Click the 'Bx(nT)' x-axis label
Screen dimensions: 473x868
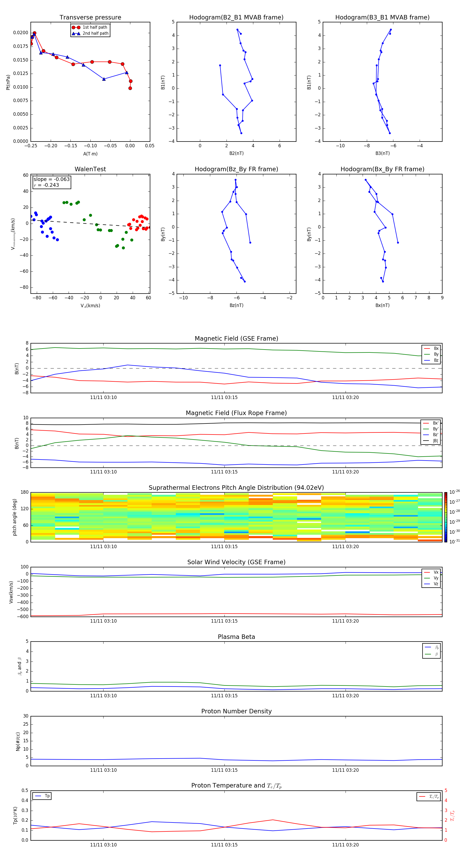[382, 305]
